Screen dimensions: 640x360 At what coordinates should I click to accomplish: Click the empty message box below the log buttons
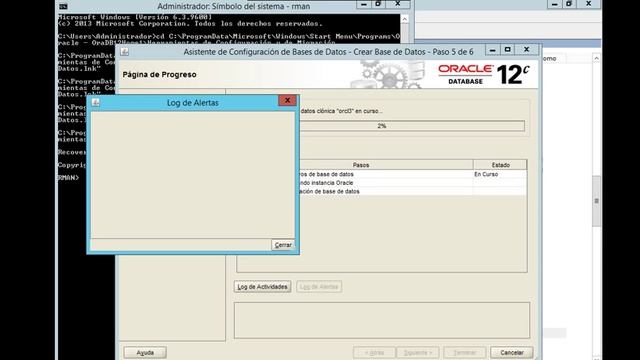[x=382, y=320]
